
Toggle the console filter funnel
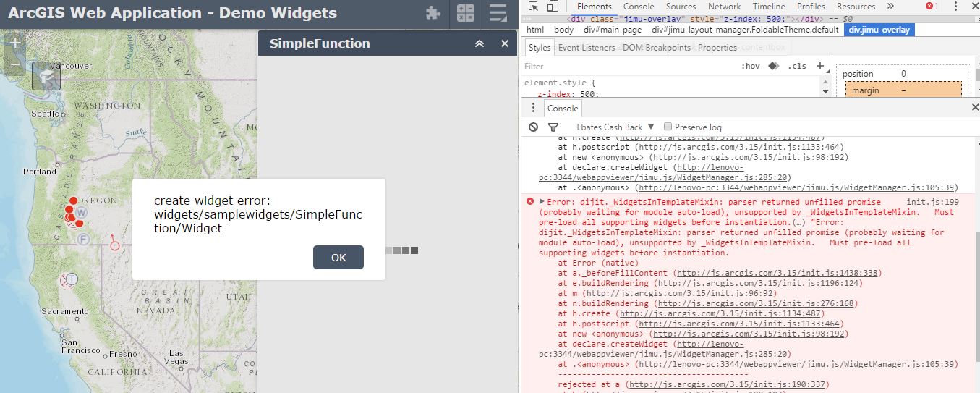coord(553,127)
